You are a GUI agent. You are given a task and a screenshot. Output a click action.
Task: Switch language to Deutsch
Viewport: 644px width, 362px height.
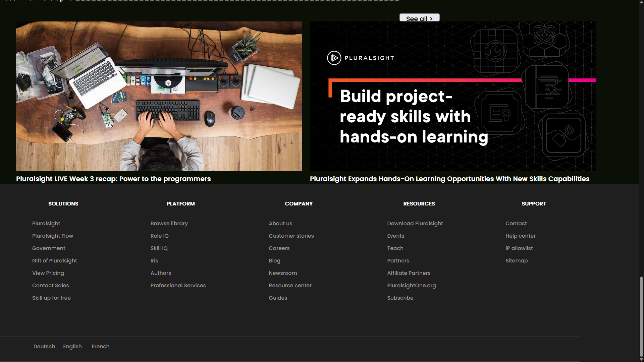pos(44,346)
